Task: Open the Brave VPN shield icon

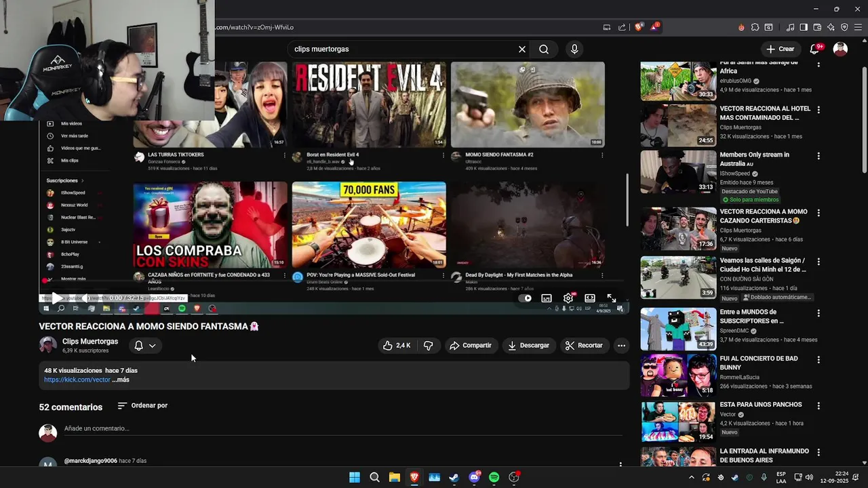Action: pyautogui.click(x=844, y=27)
